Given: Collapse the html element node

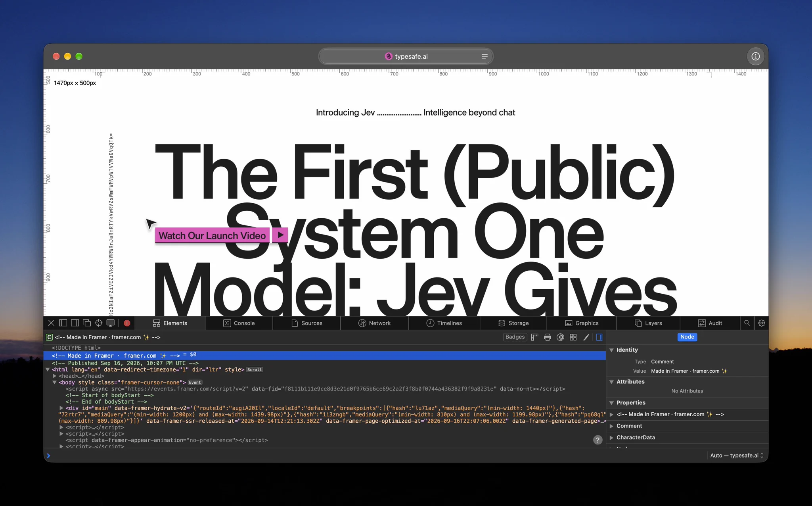Looking at the screenshot, I should click(x=48, y=369).
